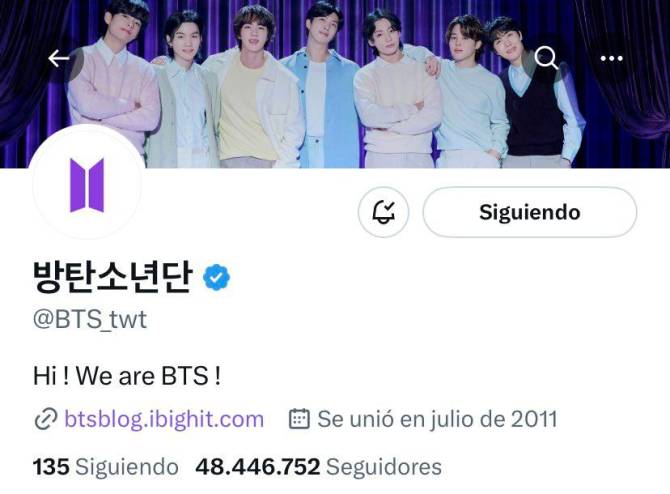670x494 pixels.
Task: Click the person in the yellow shirt in the banner
Action: click(x=250, y=90)
